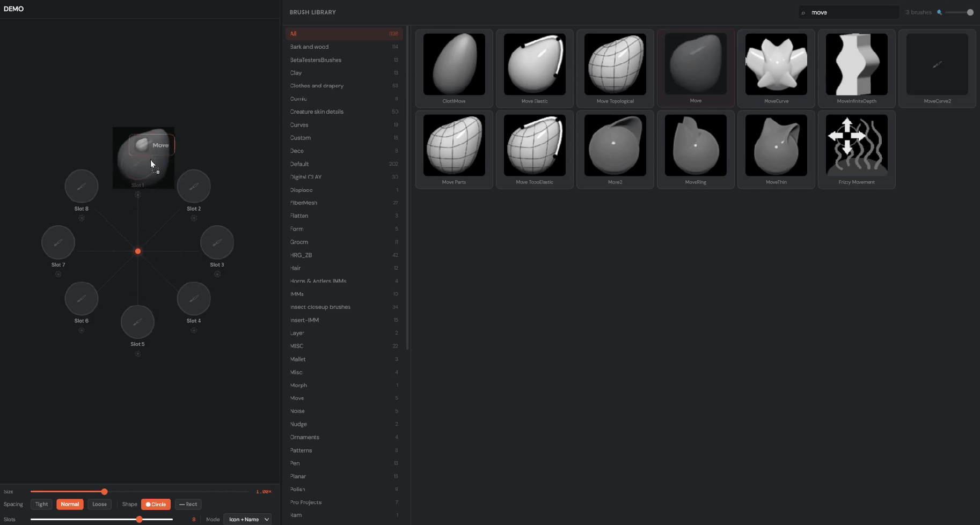
Task: Select the Move TopoElastic brush
Action: coord(535,149)
